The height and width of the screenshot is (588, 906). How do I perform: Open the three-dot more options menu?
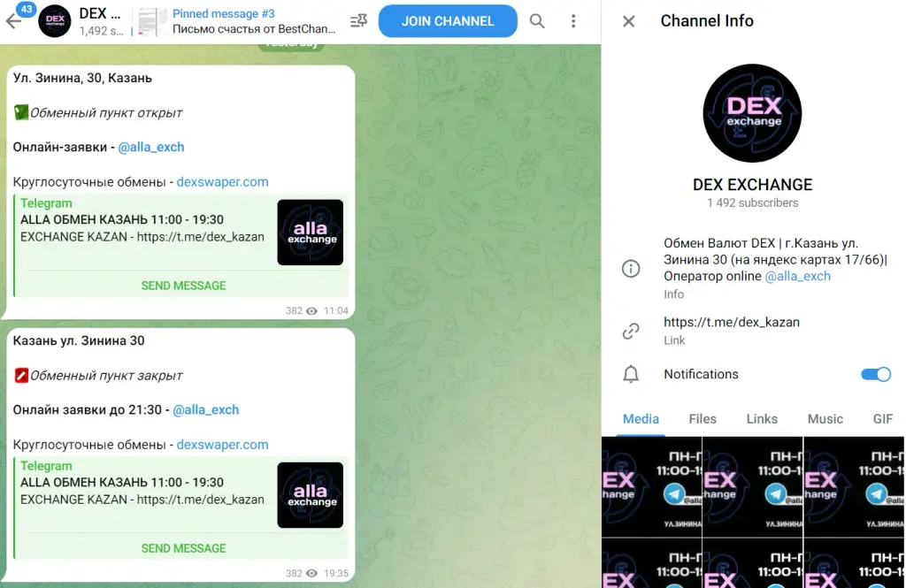click(573, 21)
